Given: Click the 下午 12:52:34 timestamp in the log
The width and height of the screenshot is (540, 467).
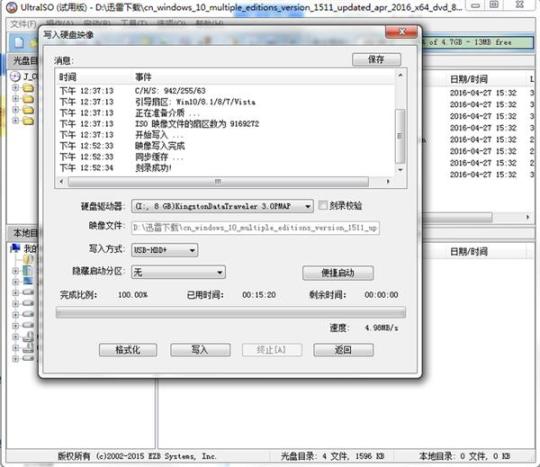Looking at the screenshot, I should click(x=86, y=168).
